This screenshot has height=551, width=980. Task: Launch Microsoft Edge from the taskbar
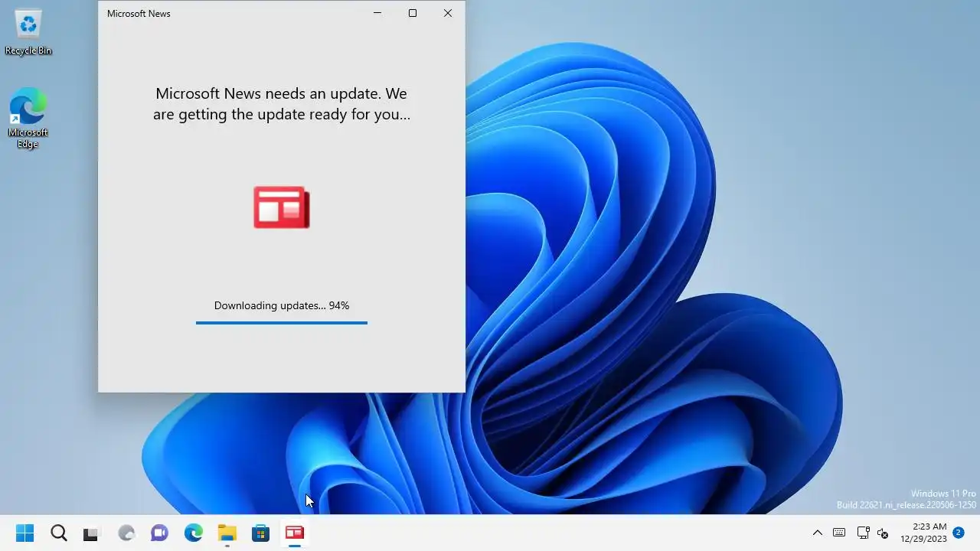[x=194, y=533]
